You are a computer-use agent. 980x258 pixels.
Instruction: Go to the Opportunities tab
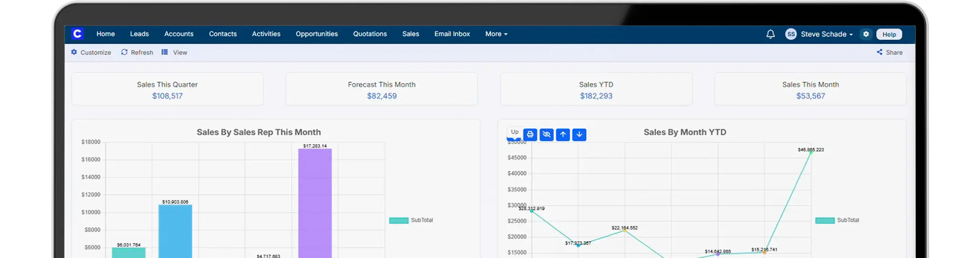[316, 34]
